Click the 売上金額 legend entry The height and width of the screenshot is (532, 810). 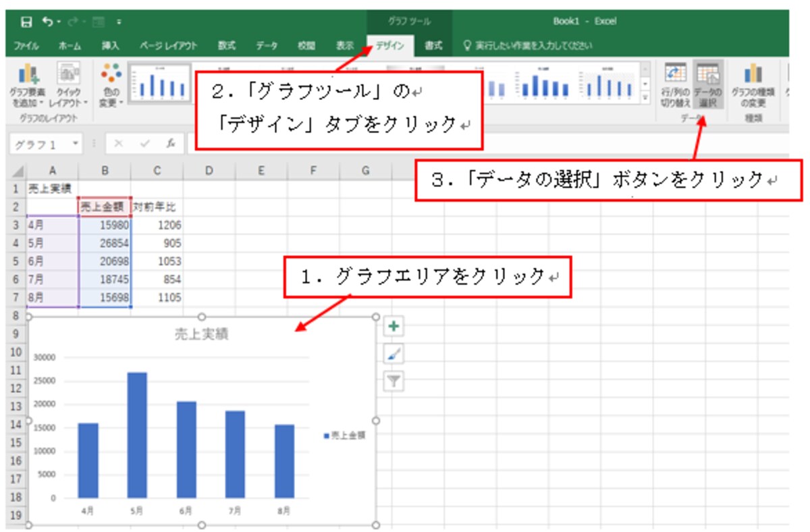click(x=345, y=436)
